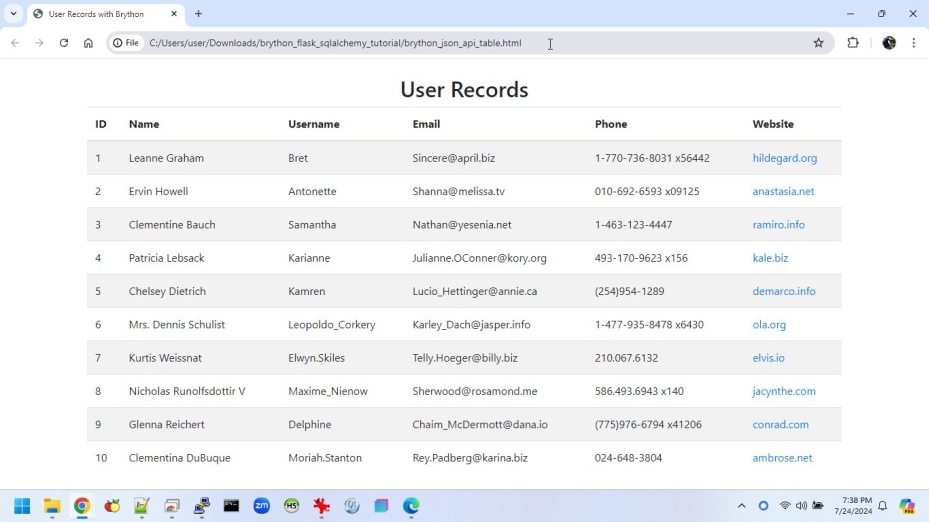
Task: Close the User Records with Brython tab
Action: (174, 14)
